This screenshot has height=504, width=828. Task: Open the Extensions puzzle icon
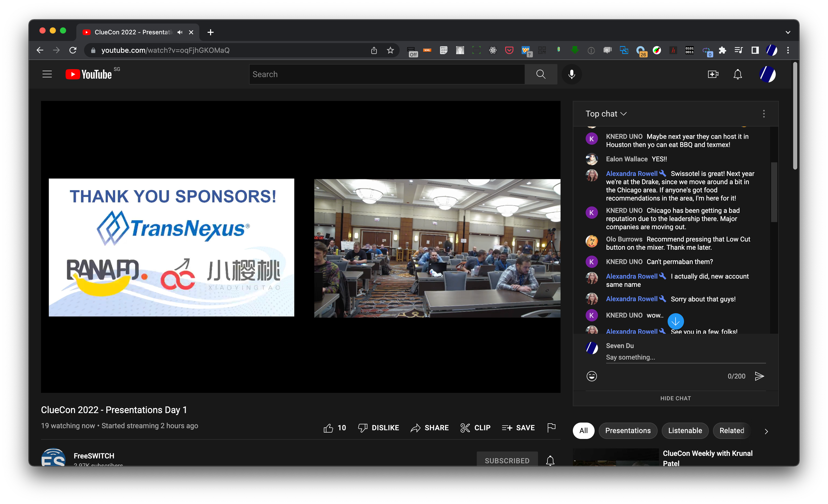point(722,50)
